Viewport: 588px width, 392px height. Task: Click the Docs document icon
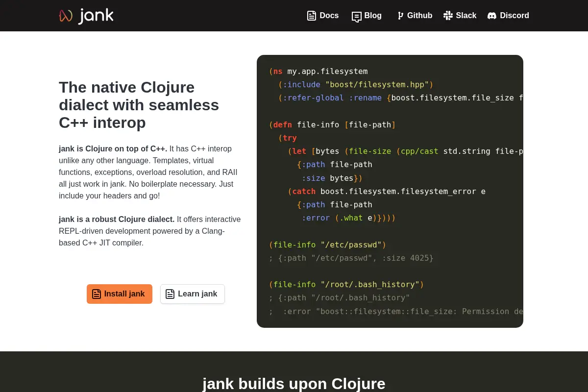pos(312,16)
